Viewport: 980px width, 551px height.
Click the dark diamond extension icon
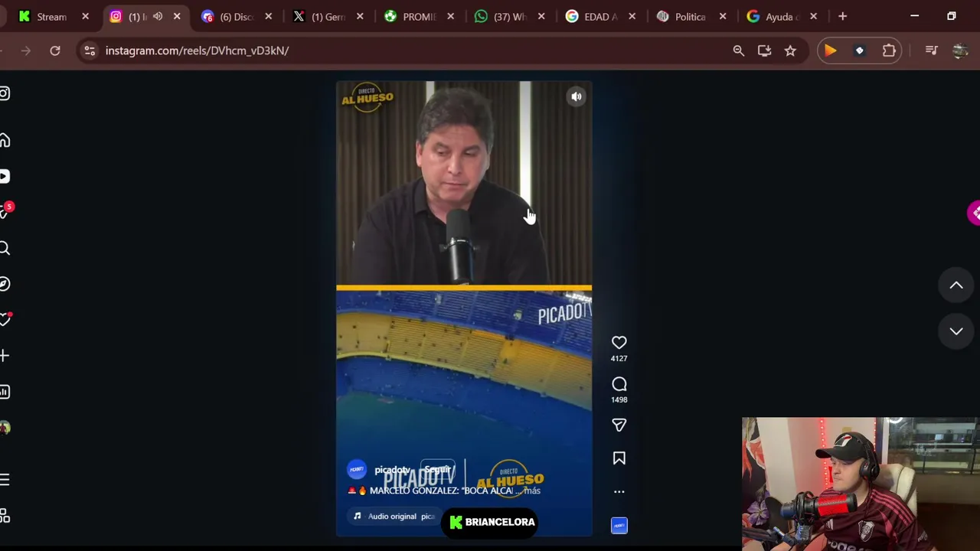[859, 51]
